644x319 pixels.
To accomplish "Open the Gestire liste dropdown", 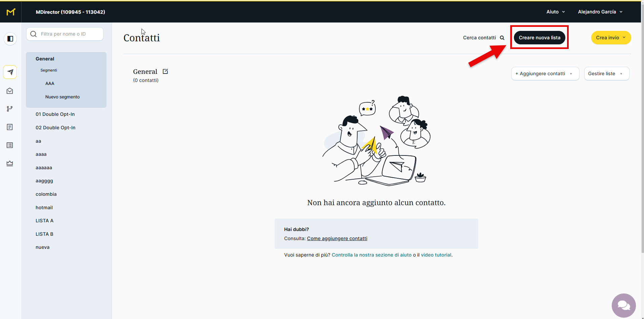I will (606, 74).
